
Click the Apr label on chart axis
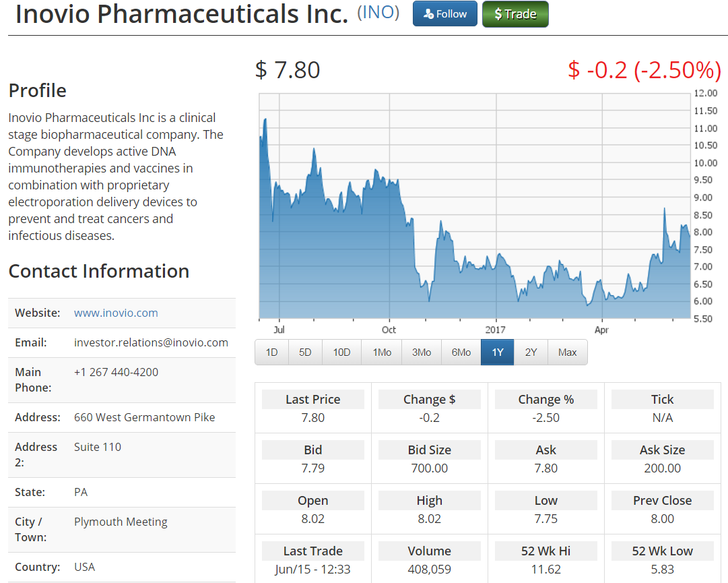601,330
